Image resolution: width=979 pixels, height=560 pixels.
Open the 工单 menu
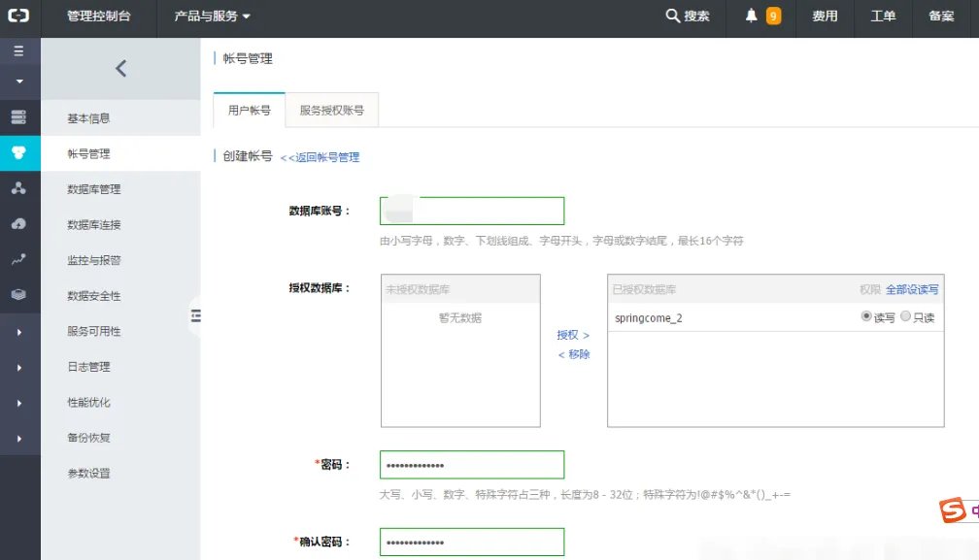click(883, 16)
